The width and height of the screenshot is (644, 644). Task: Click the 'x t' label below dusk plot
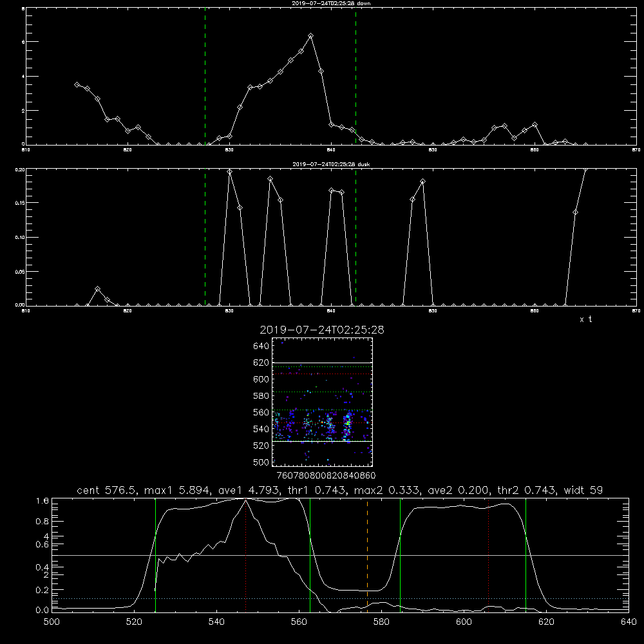pyautogui.click(x=585, y=319)
